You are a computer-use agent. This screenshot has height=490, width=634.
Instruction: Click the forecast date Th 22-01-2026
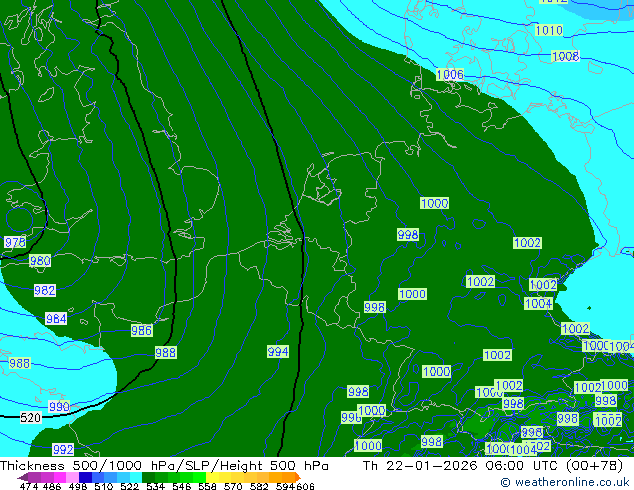click(x=421, y=465)
